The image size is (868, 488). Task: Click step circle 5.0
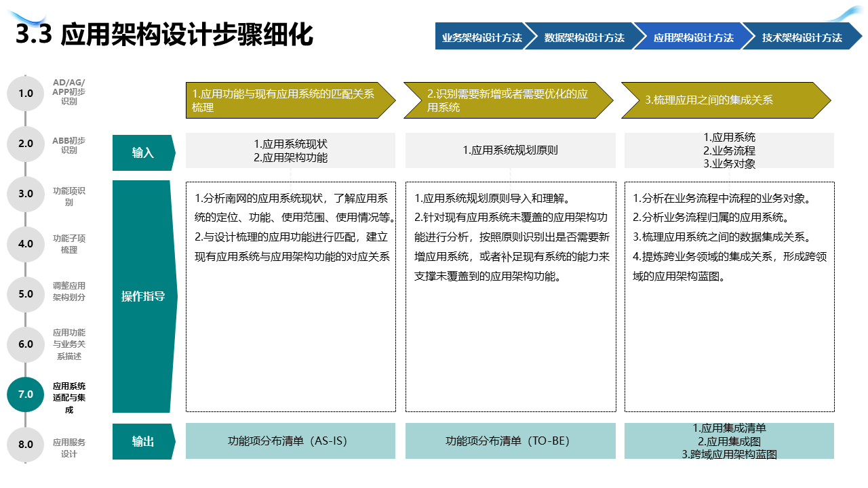tap(26, 293)
